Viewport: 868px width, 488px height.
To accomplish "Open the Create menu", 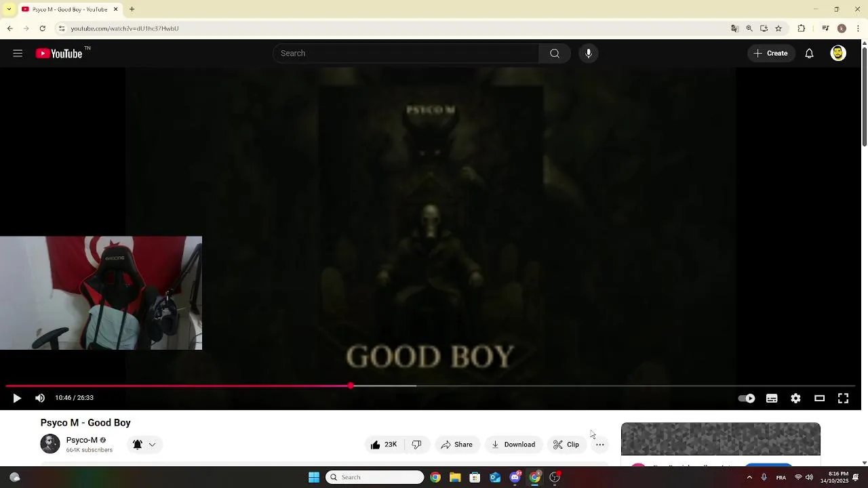I will [x=771, y=54].
